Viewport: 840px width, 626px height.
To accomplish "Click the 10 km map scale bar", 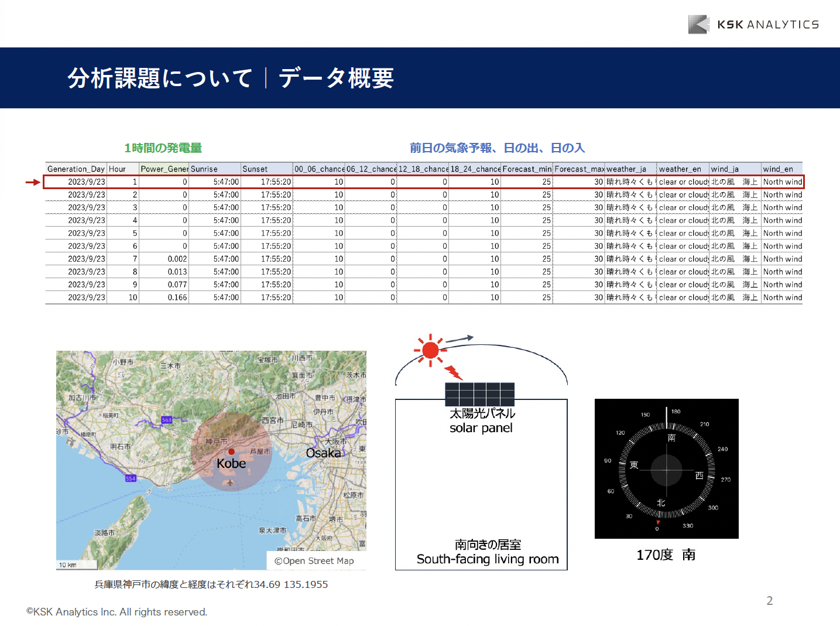I will pyautogui.click(x=76, y=565).
